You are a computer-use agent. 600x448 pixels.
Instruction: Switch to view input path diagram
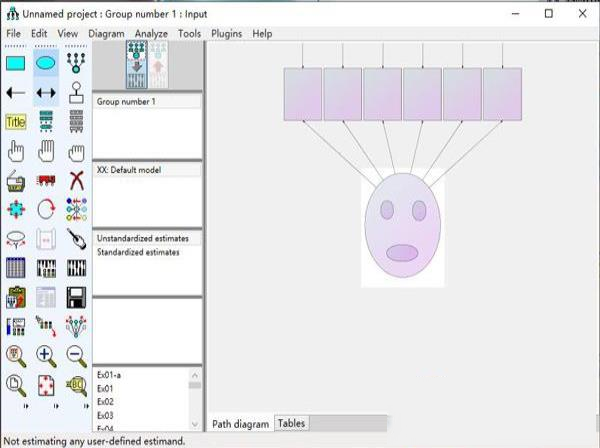pos(137,64)
